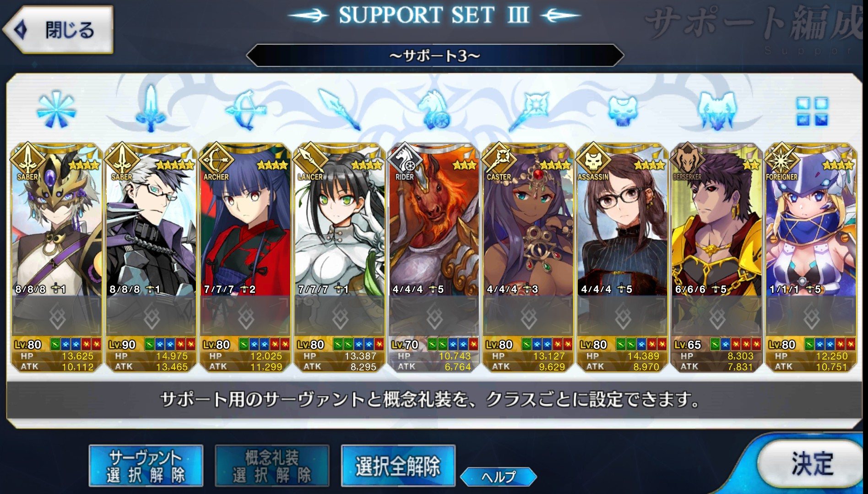The image size is (868, 494).
Task: Click the 閉じる close button
Action: click(x=59, y=30)
